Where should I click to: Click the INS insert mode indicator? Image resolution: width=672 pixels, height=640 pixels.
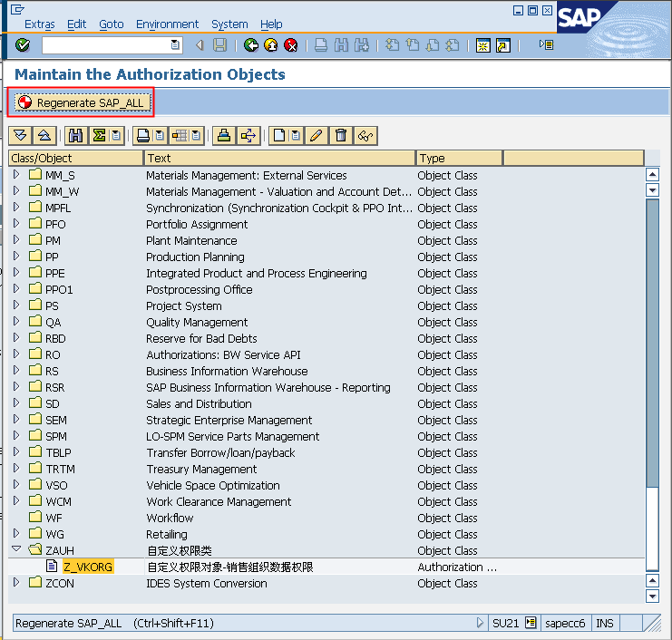(x=605, y=623)
